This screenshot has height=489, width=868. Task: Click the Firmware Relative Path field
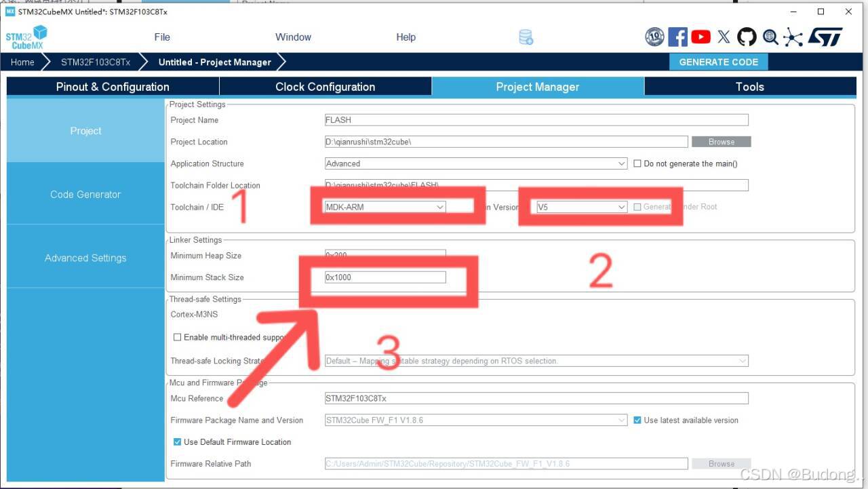tap(507, 463)
